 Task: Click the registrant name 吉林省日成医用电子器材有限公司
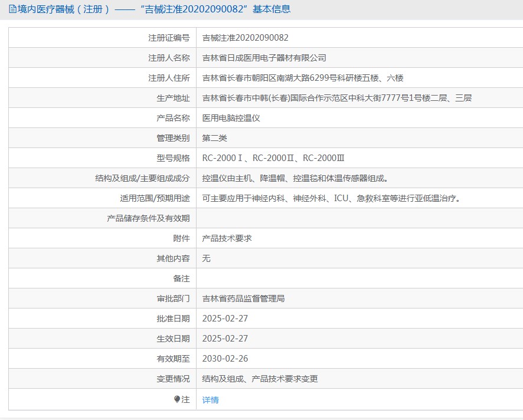[x=264, y=58]
